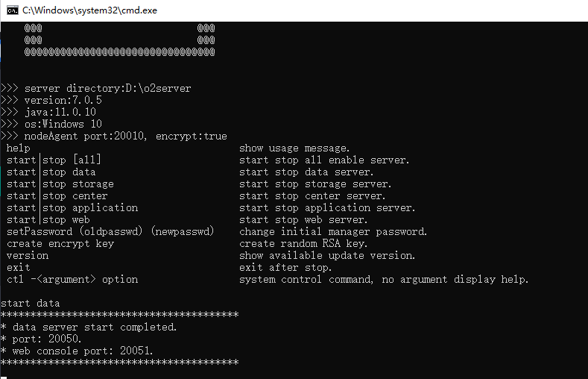Click the 'show usage message.' description
The width and height of the screenshot is (588, 379).
294,148
